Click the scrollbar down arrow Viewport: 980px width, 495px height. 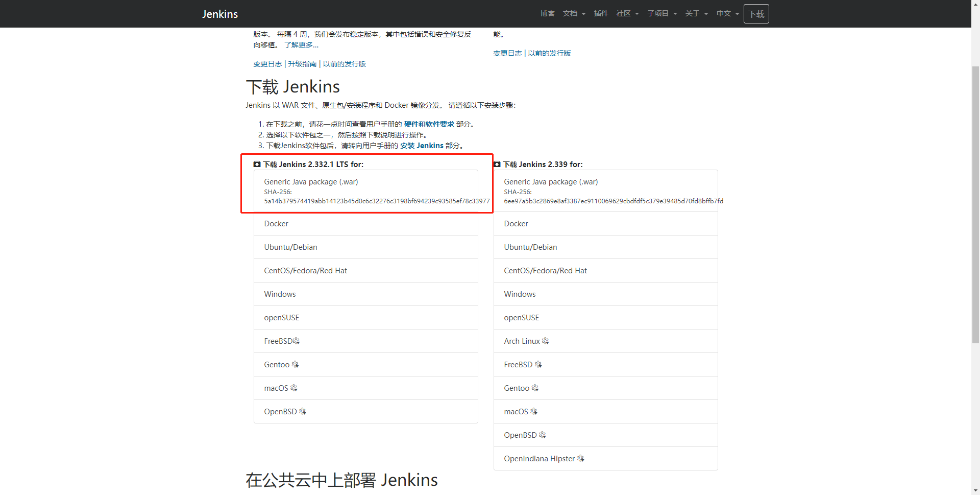click(975, 490)
